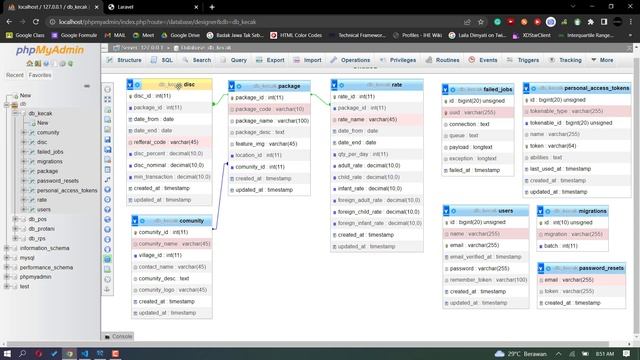Viewport: 640px width, 360px height.
Task: Expand migrations node in navigation tree
Action: (24, 161)
